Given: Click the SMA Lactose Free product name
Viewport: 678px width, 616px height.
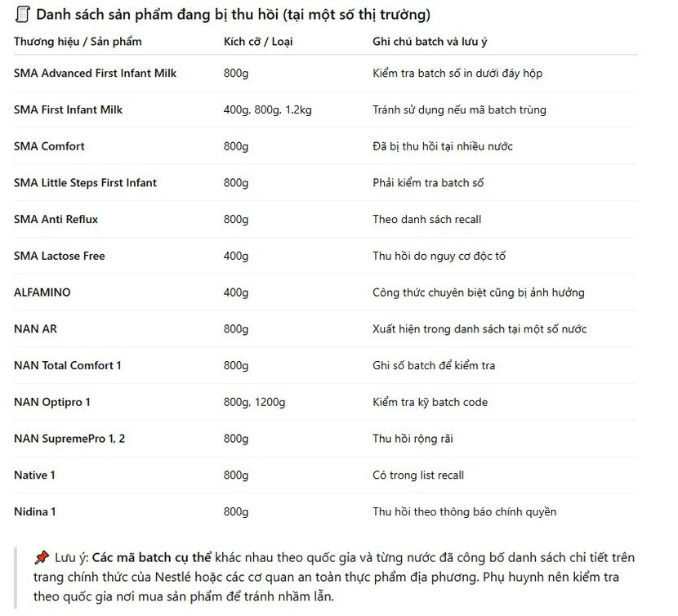Looking at the screenshot, I should tap(60, 256).
